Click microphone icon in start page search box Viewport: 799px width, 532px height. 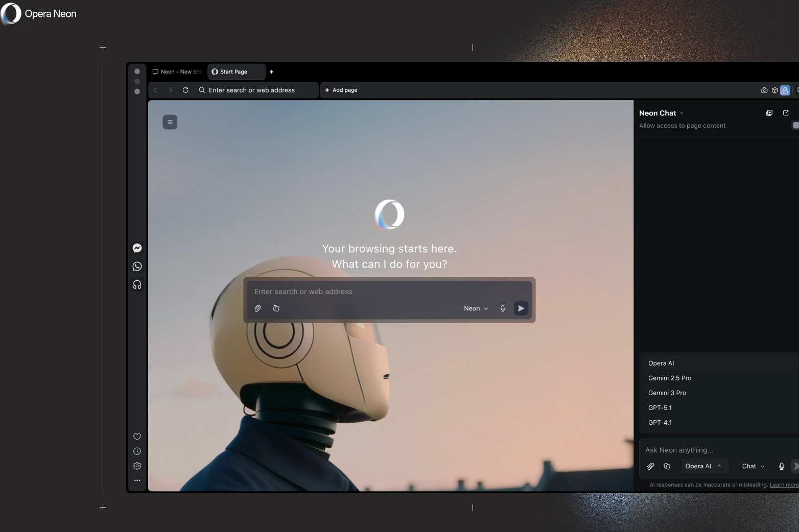tap(503, 308)
